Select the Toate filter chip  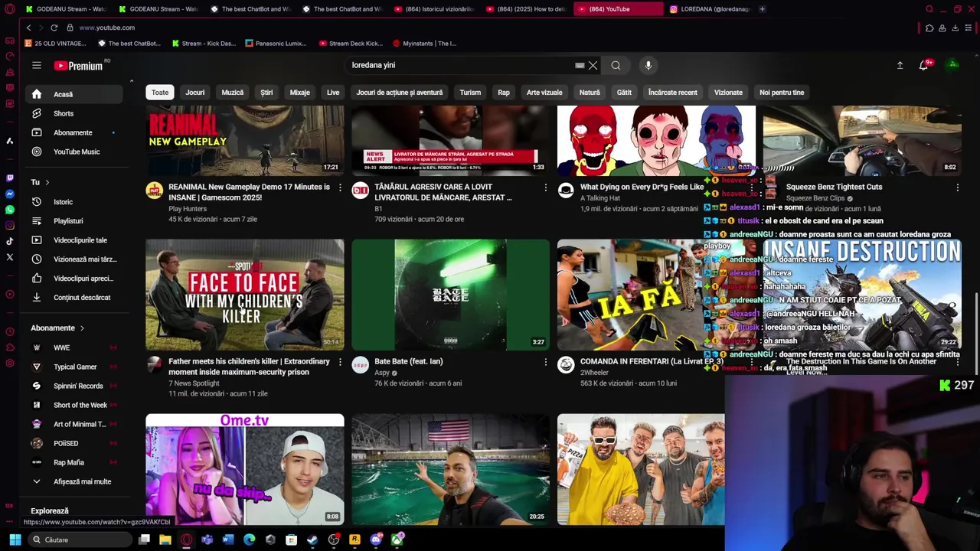click(x=160, y=93)
